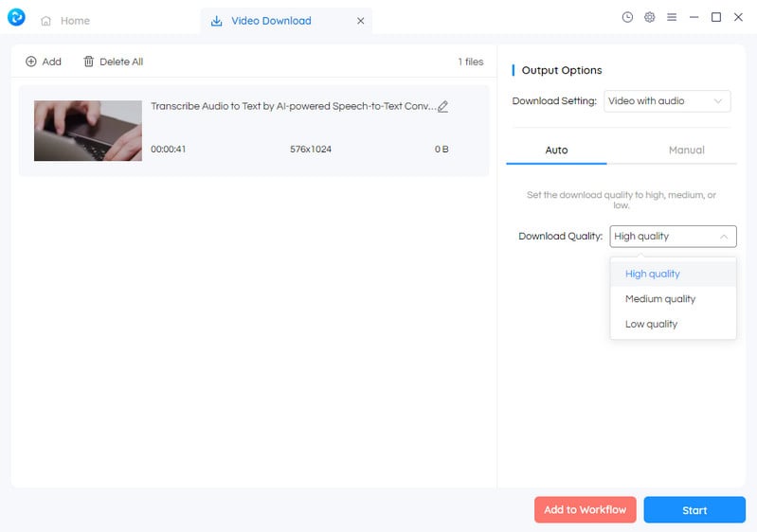757x532 pixels.
Task: Click the 576x1024 resolution value
Action: 311,149
